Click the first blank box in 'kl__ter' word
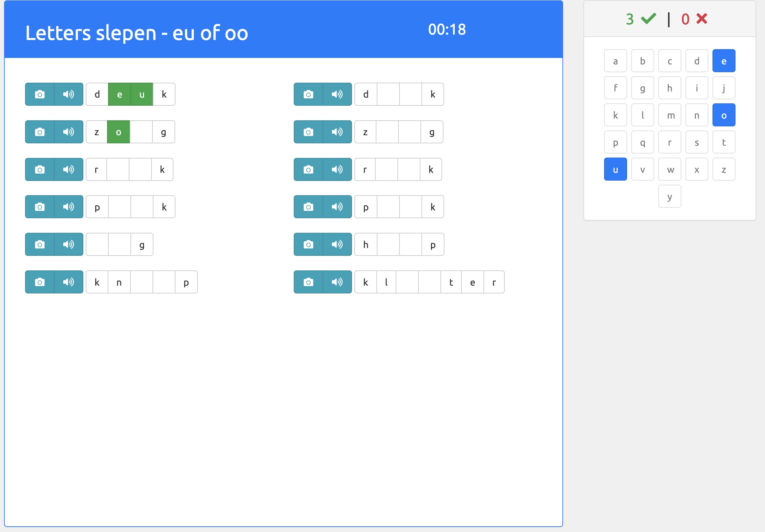Image resolution: width=765 pixels, height=532 pixels. click(x=407, y=282)
